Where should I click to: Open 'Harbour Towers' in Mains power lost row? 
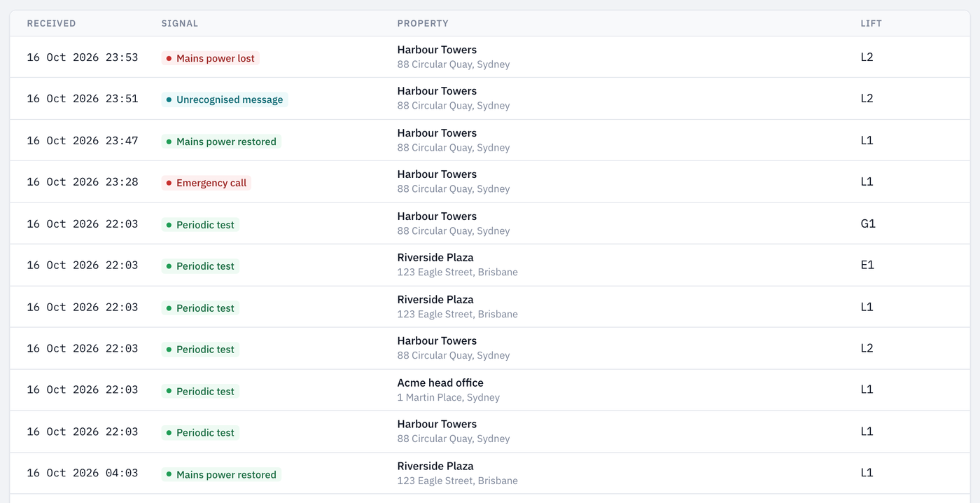(x=437, y=50)
